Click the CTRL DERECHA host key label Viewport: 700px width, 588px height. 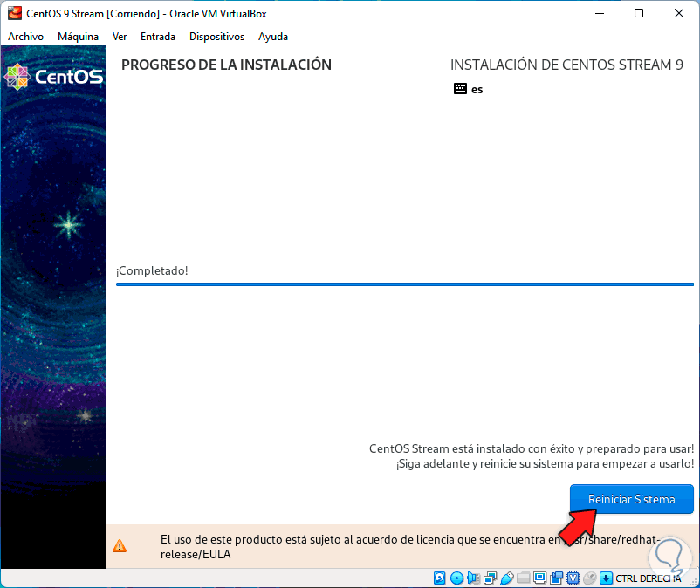pyautogui.click(x=649, y=578)
